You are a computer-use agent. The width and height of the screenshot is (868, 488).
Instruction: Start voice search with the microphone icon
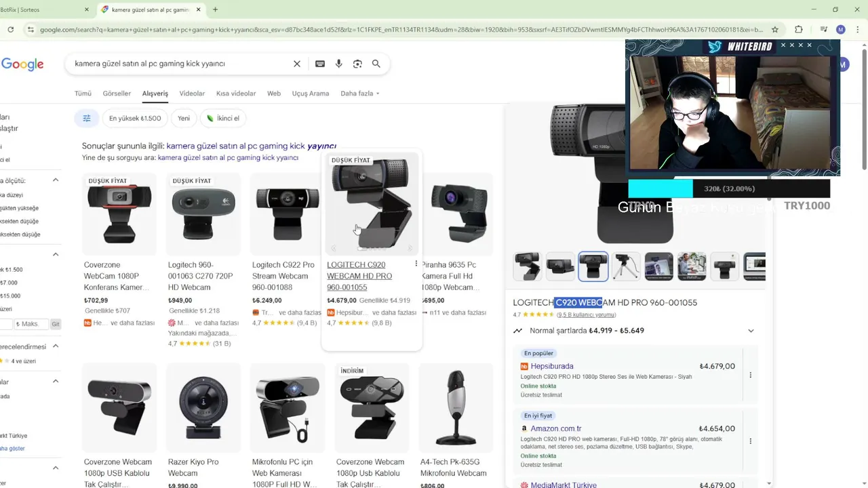(x=338, y=64)
